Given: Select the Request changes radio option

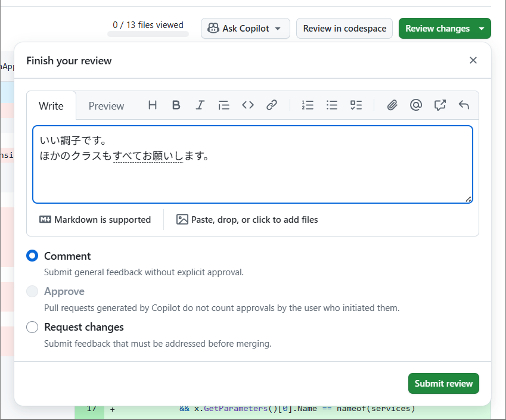Looking at the screenshot, I should coord(32,327).
